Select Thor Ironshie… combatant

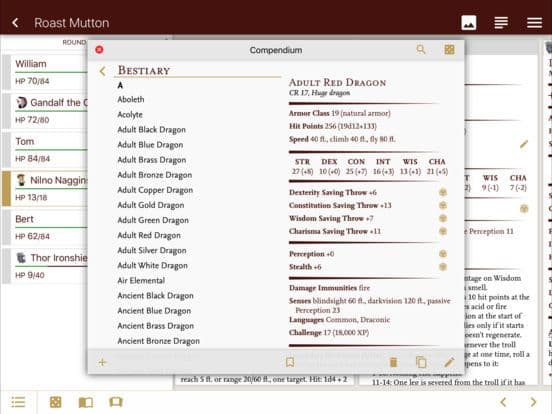(x=45, y=266)
